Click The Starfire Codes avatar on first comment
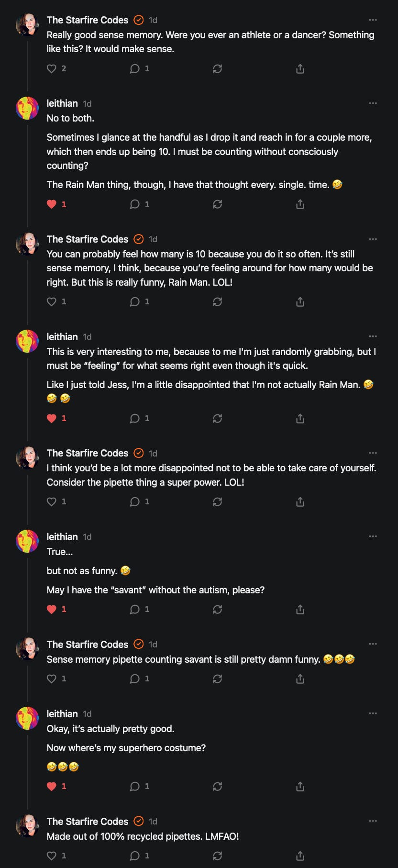398x868 pixels. pos(27,25)
